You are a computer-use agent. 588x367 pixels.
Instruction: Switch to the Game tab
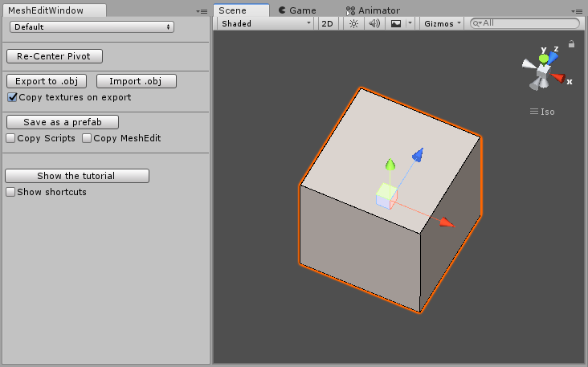pos(297,10)
